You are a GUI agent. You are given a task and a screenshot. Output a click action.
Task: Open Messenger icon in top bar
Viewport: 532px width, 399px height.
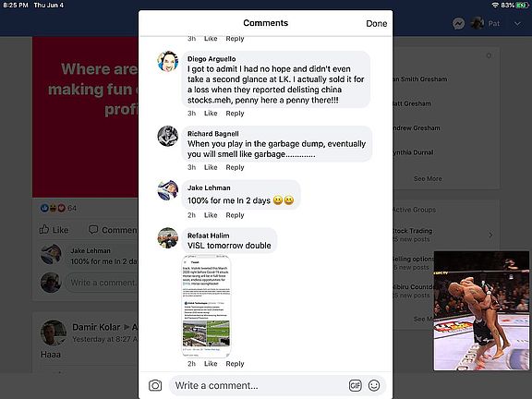(x=458, y=23)
